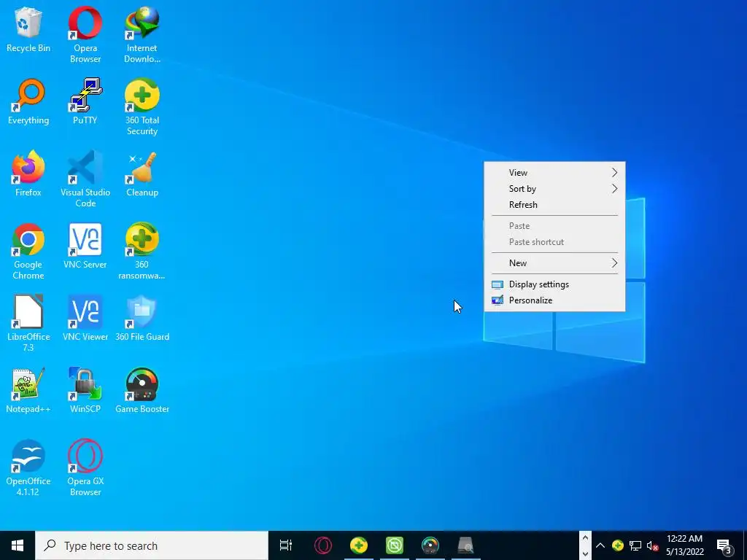The width and height of the screenshot is (747, 560).
Task: Open Display settings from context menu
Action: point(554,284)
